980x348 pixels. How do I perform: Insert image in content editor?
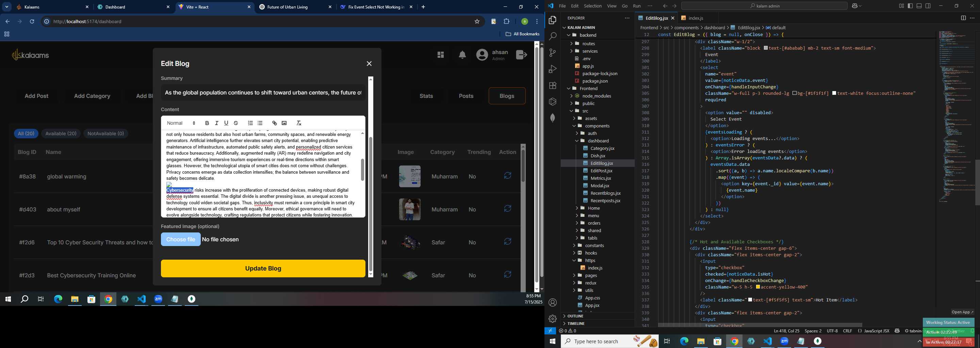tap(284, 123)
